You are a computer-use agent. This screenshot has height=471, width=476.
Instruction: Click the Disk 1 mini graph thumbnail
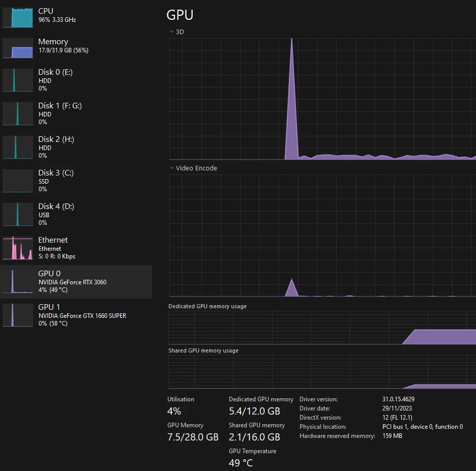[x=18, y=113]
